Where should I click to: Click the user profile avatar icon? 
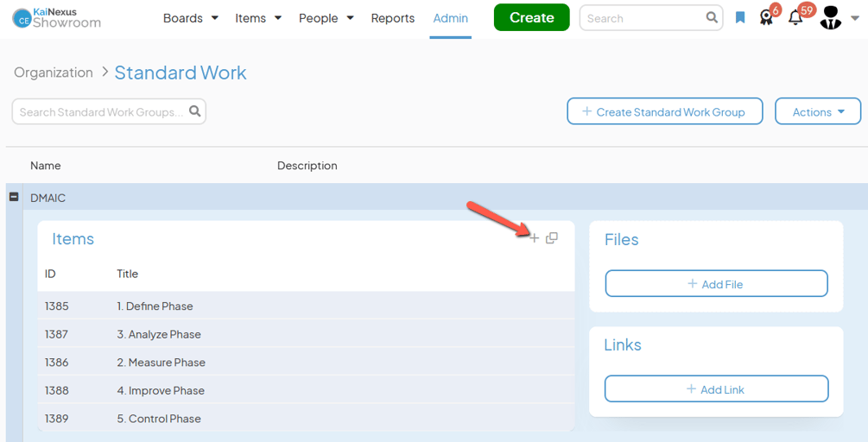tap(830, 18)
